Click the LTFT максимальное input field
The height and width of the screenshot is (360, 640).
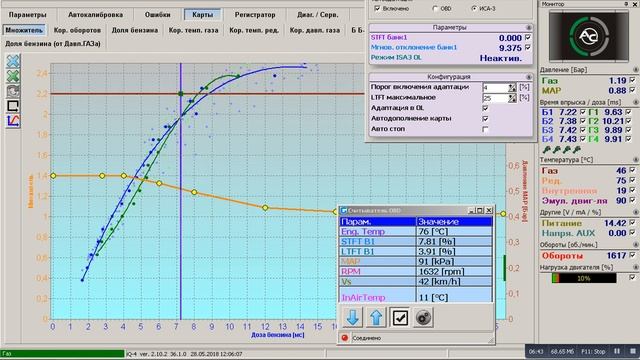pyautogui.click(x=495, y=98)
